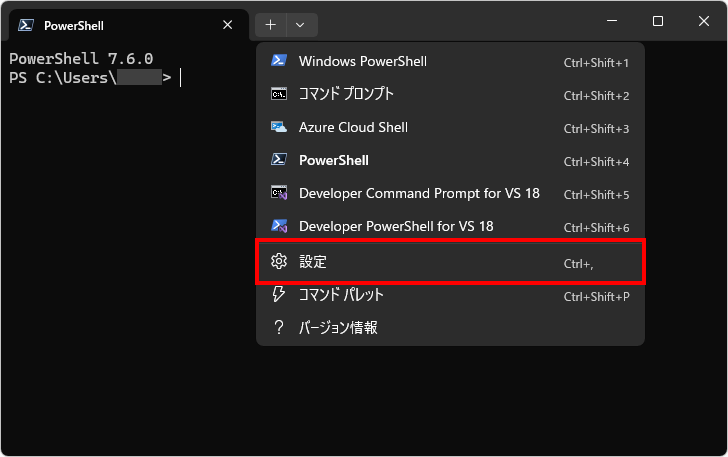Click the Ctrl+Shift+4 shortcut label
The image size is (728, 457).
coord(597,162)
